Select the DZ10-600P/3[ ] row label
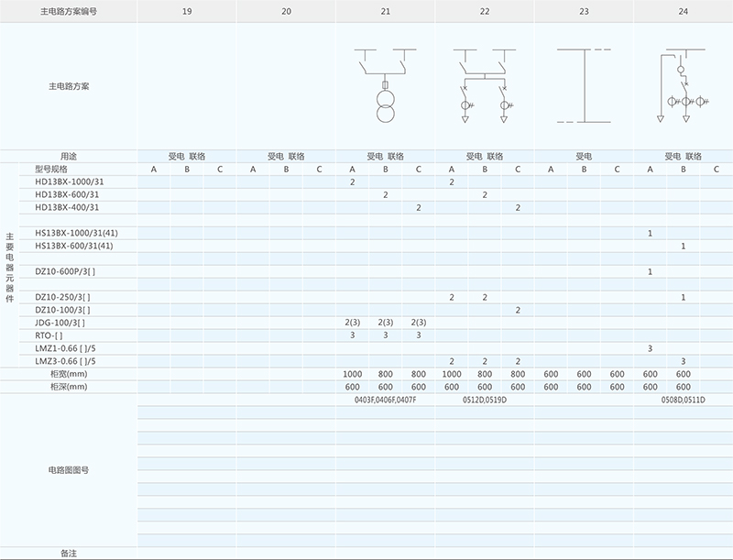Image resolution: width=733 pixels, height=560 pixels. click(x=65, y=271)
